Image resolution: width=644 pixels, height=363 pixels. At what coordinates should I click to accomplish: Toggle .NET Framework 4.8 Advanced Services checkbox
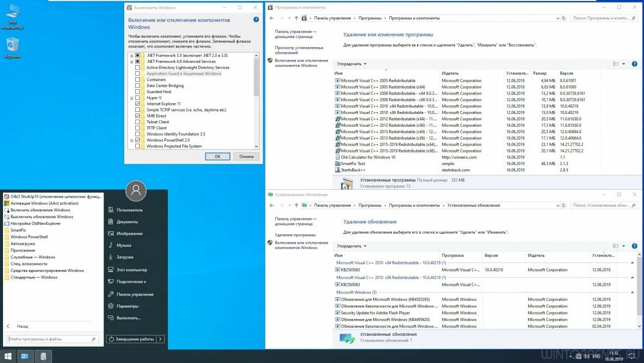[x=138, y=61]
